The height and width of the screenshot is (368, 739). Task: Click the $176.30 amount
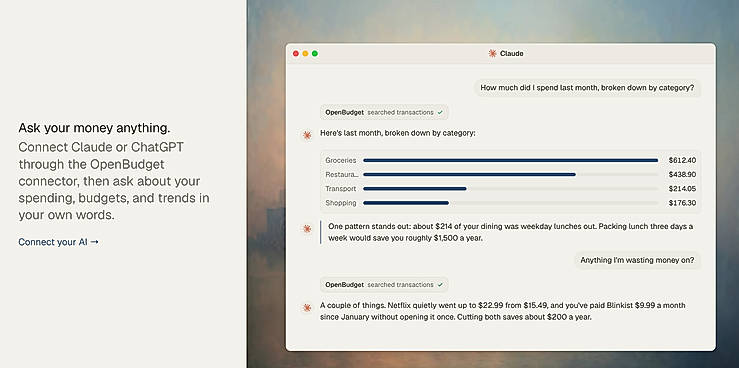(x=682, y=203)
